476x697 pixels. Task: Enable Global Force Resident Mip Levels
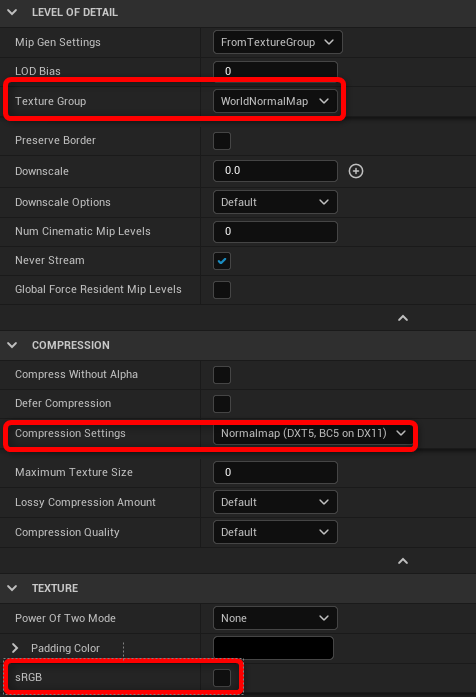(222, 290)
